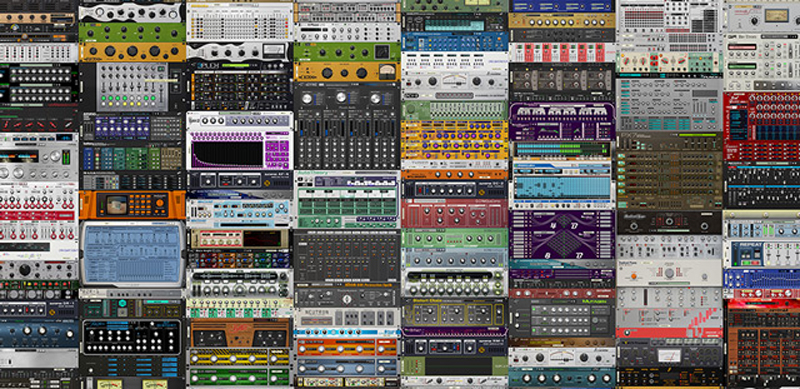Image resolution: width=800 pixels, height=389 pixels.
Task: Click the large blue LCD display panel
Action: click(132, 254)
